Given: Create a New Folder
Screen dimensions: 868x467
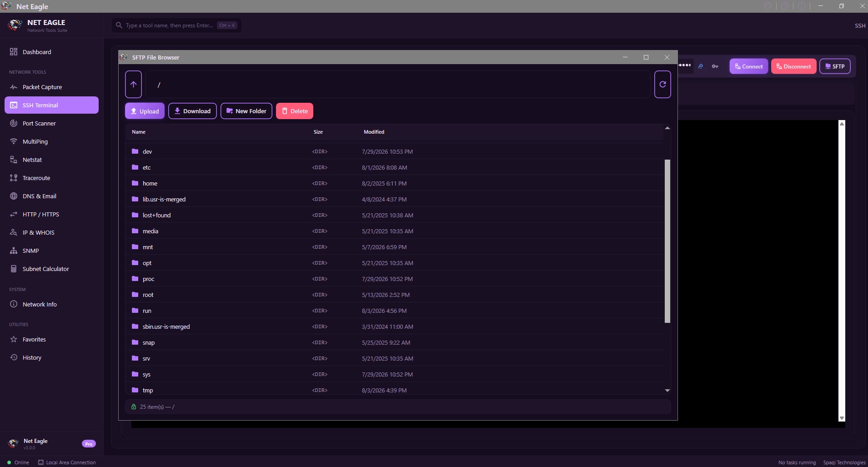Looking at the screenshot, I should [246, 111].
